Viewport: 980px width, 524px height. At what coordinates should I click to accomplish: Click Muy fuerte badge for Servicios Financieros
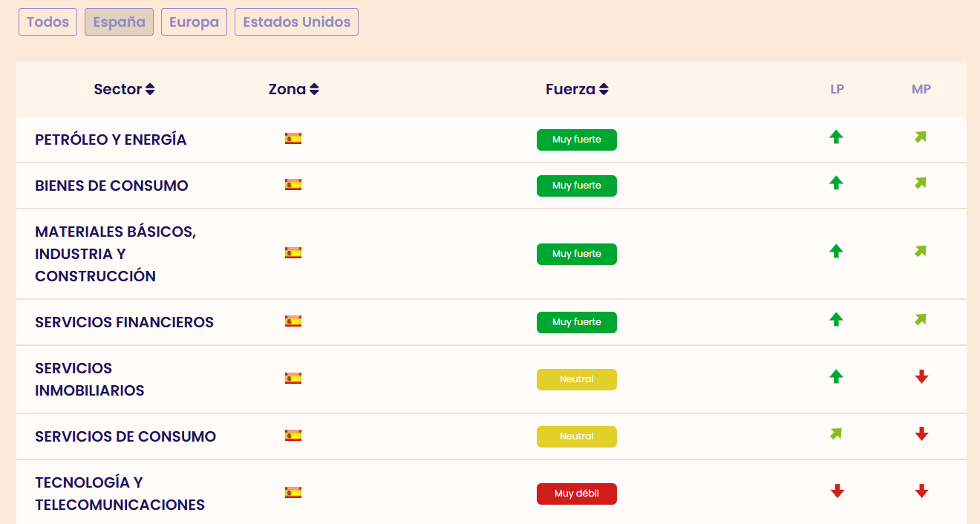(x=577, y=322)
